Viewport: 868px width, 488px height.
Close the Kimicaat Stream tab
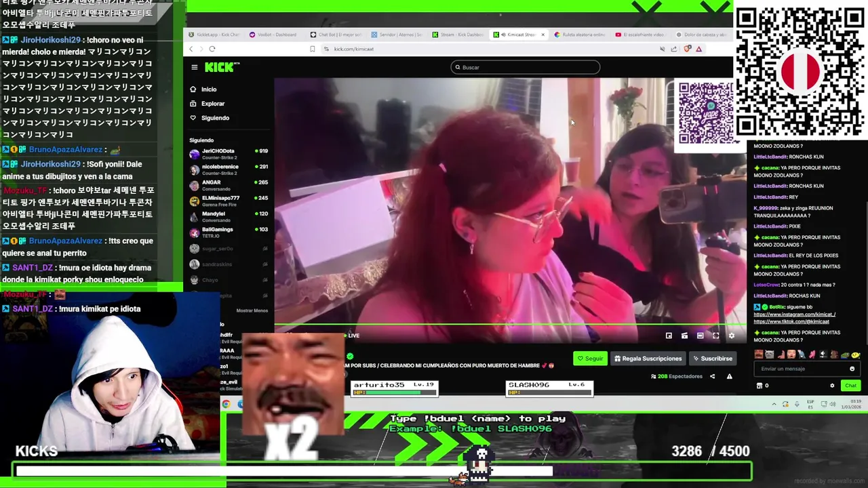pos(542,35)
